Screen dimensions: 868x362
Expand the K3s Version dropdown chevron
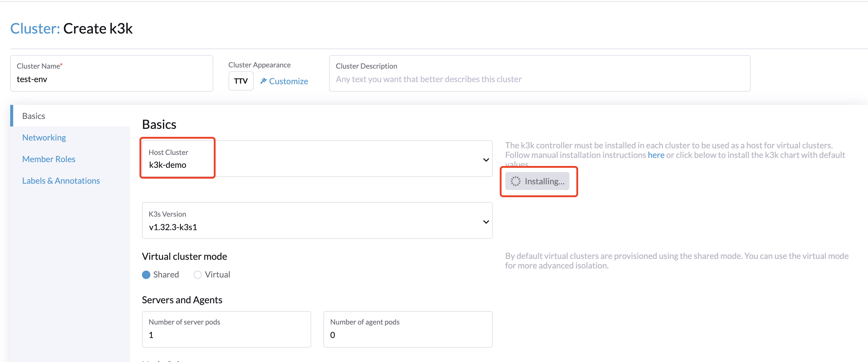(x=486, y=222)
